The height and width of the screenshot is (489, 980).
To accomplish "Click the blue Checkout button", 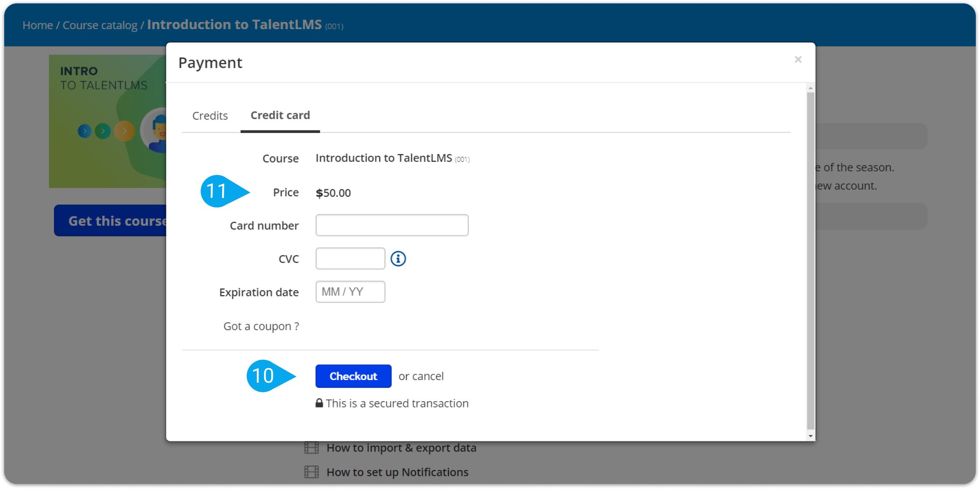I will [353, 376].
